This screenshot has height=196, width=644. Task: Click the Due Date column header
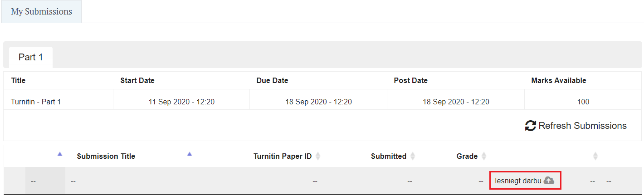click(x=272, y=81)
